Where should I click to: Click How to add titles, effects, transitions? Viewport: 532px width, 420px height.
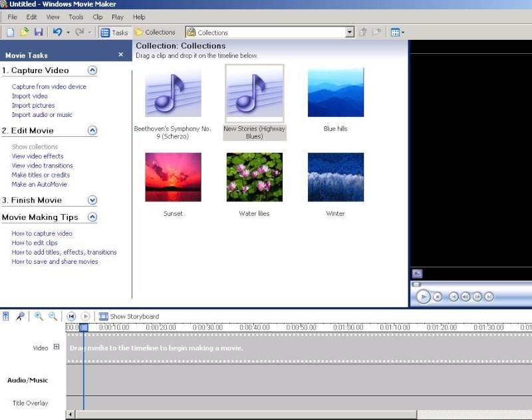64,252
